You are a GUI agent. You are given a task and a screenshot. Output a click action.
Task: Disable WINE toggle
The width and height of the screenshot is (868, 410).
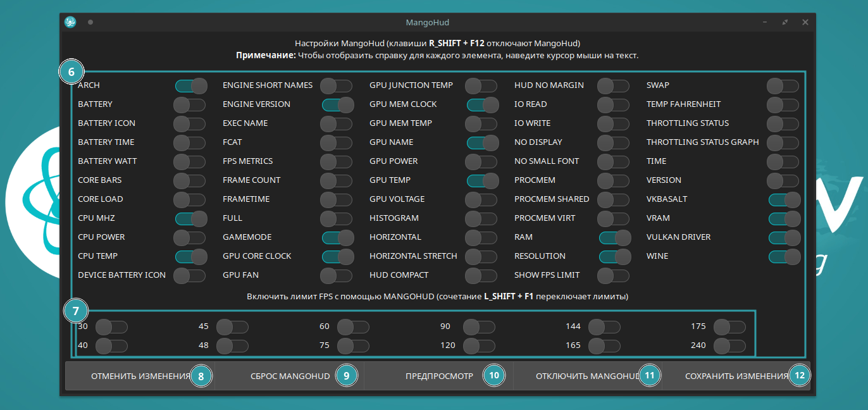click(x=784, y=256)
